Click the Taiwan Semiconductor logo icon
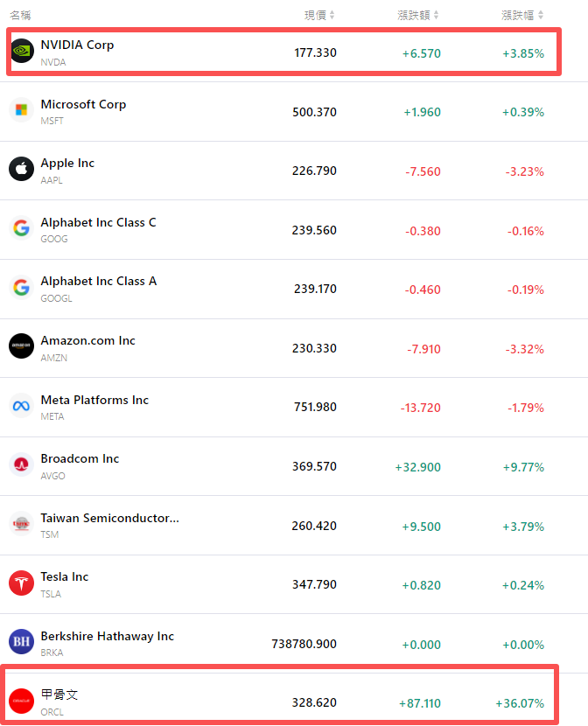This screenshot has width=588, height=726. click(x=22, y=524)
